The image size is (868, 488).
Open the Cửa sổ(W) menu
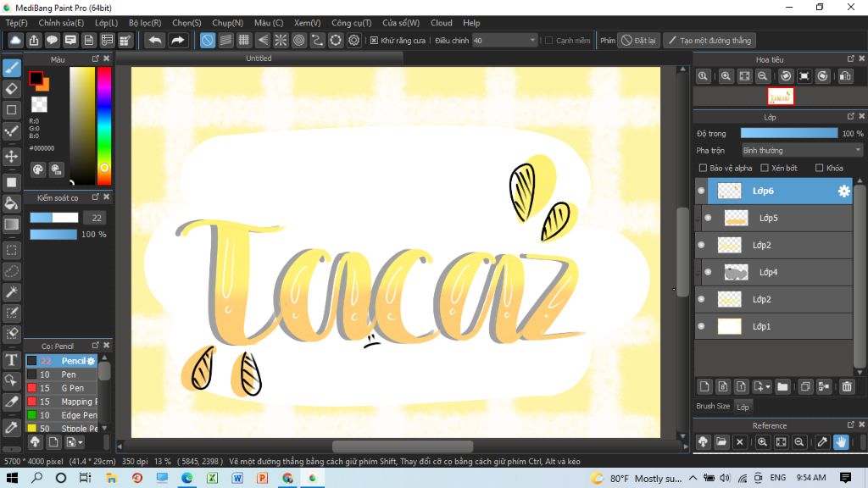pyautogui.click(x=401, y=23)
